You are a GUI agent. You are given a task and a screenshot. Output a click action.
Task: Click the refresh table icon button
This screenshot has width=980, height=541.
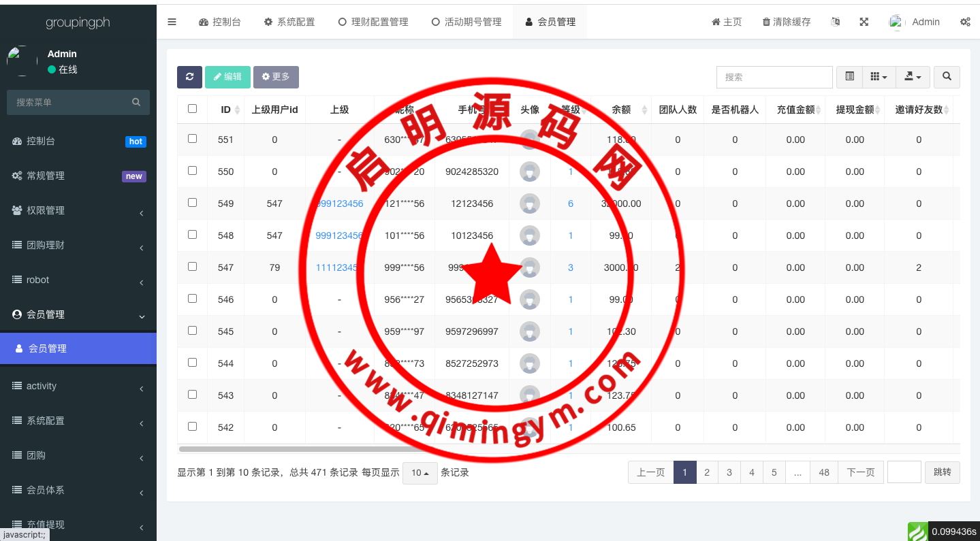point(189,77)
